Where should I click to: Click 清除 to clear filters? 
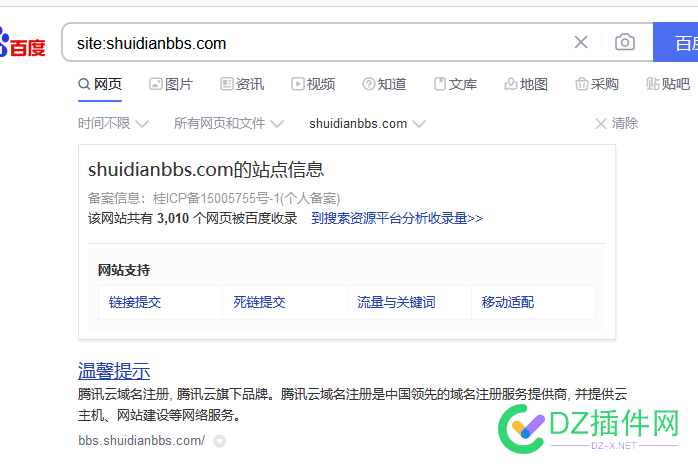[x=617, y=123]
